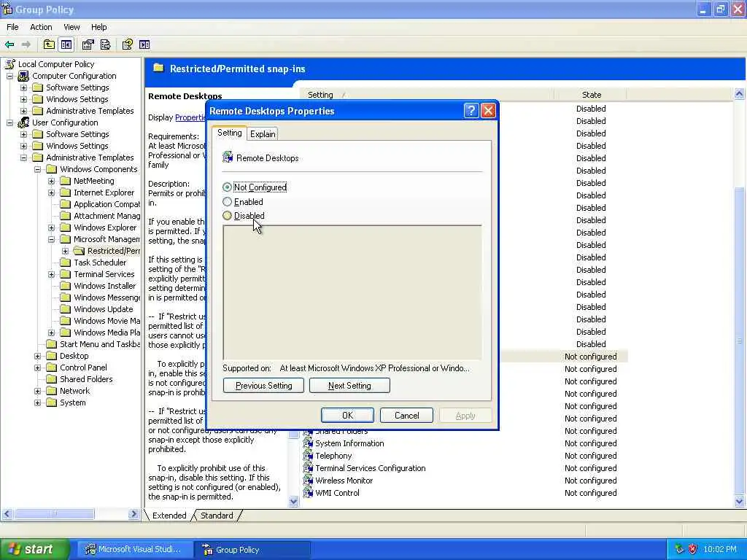The width and height of the screenshot is (747, 560).
Task: Click the Properties toolbar icon
Action: [88, 44]
